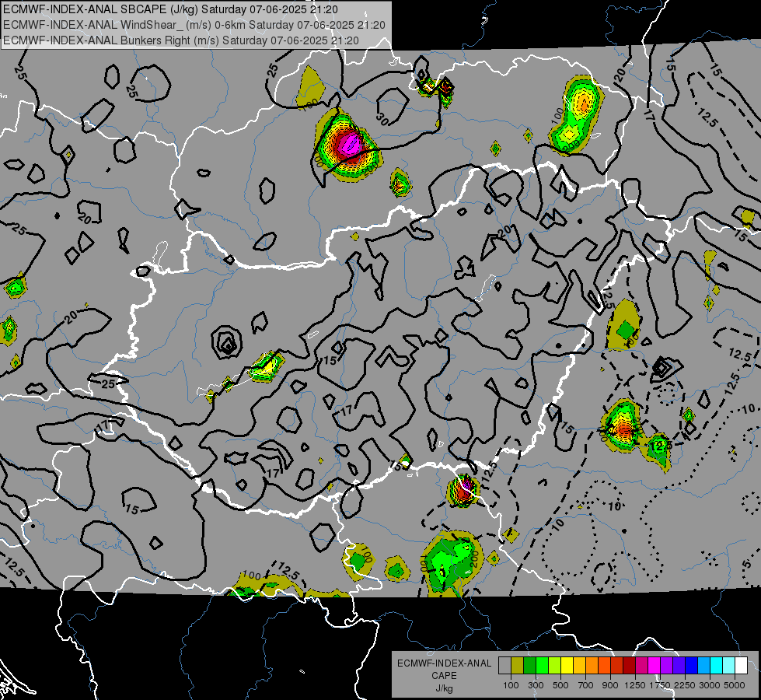Click the legend value 3000
The width and height of the screenshot is (761, 700).
tap(710, 685)
